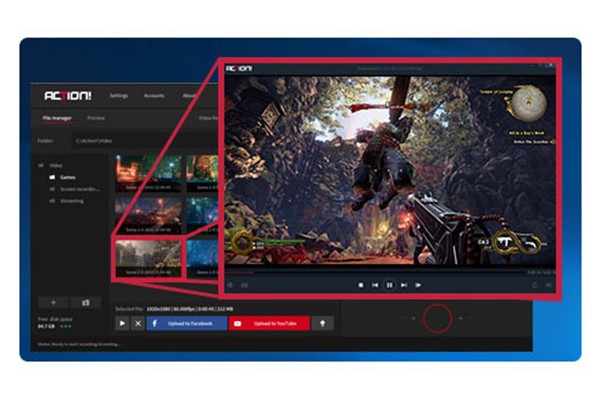Click the plus add folder button
This screenshot has width=600, height=397.
click(53, 302)
